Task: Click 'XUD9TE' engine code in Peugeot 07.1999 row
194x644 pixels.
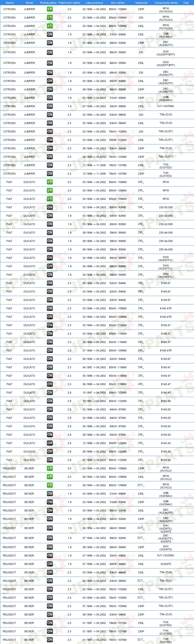Action: tap(166, 564)
